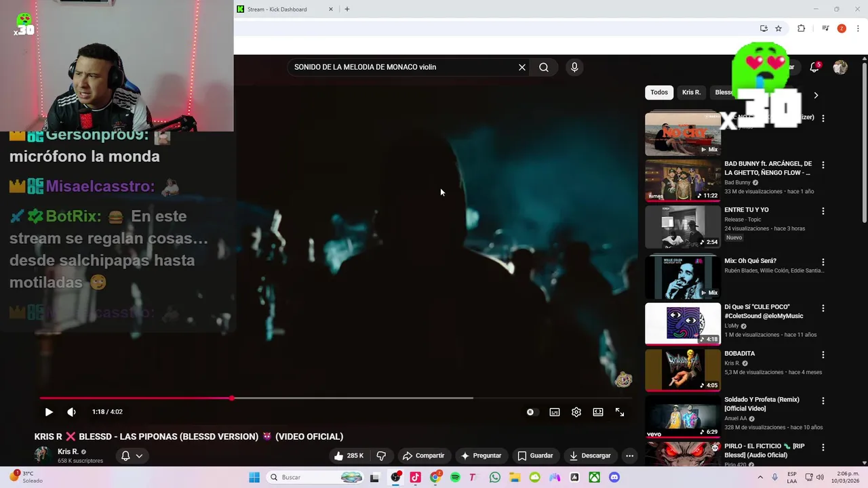The image size is (868, 488).
Task: Open File Explorer from the taskbar
Action: (x=515, y=477)
